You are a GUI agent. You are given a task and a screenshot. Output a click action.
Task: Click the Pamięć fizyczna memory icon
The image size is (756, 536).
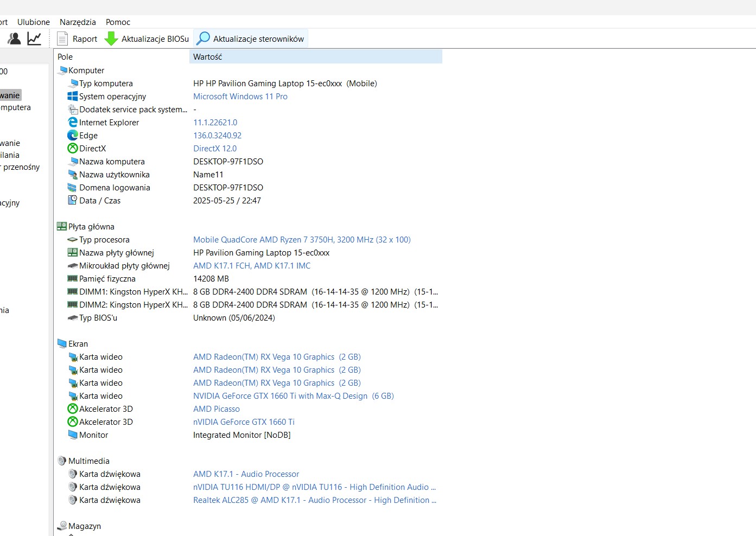click(x=73, y=279)
